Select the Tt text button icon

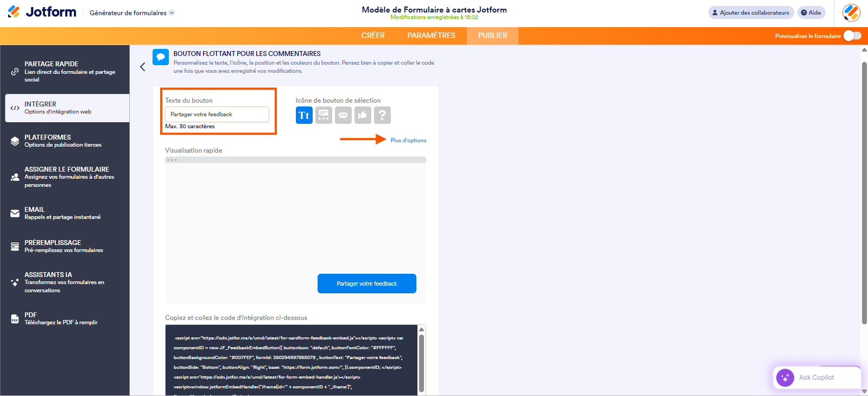point(304,115)
